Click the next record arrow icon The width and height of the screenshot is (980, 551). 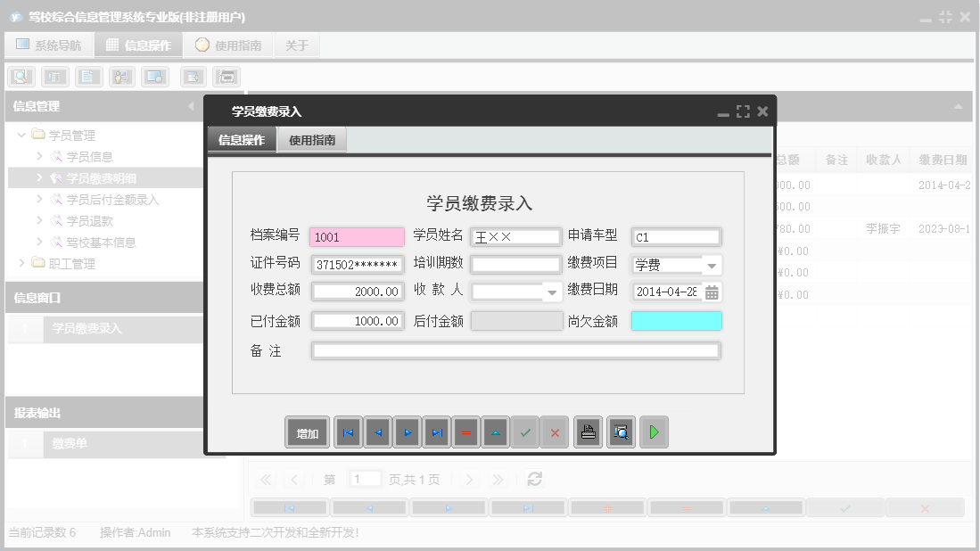pos(408,432)
